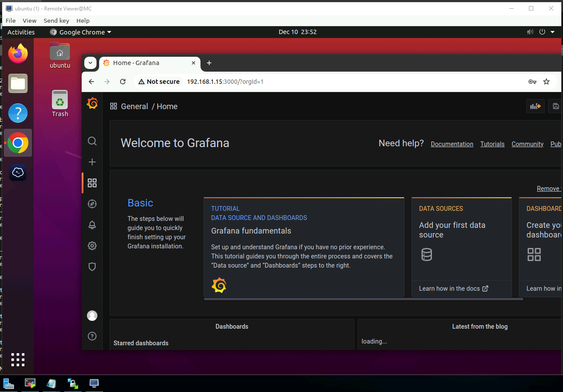The width and height of the screenshot is (563, 392).
Task: Bookmark the page with the star icon
Action: pyautogui.click(x=546, y=82)
